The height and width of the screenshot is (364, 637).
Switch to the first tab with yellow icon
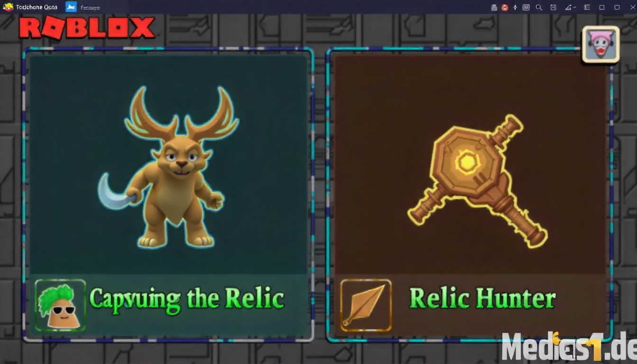[x=30, y=7]
